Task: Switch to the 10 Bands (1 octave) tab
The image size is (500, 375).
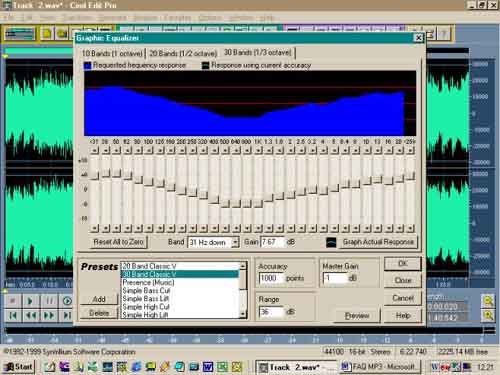Action: [112, 53]
